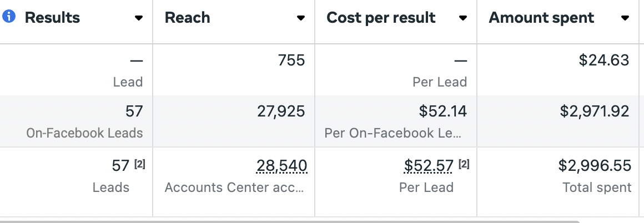Open the Amount spent column dropdown arrow
Image resolution: width=644 pixels, height=223 pixels.
click(x=625, y=18)
